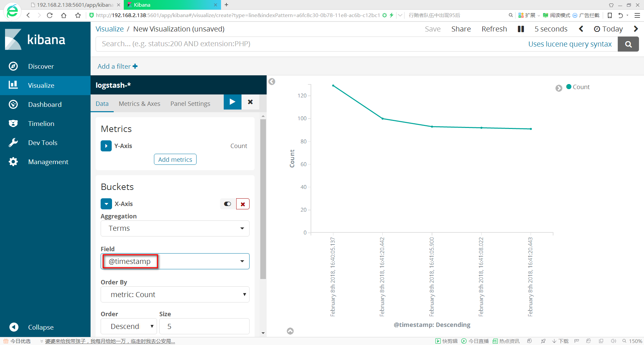This screenshot has height=345, width=644.
Task: Apply changes with the play button
Action: tap(232, 102)
